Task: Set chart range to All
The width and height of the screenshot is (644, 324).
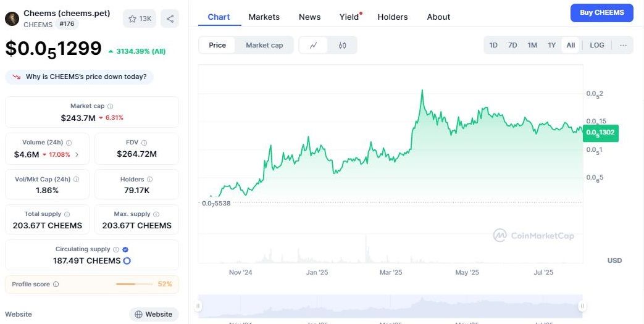Action: [x=571, y=45]
